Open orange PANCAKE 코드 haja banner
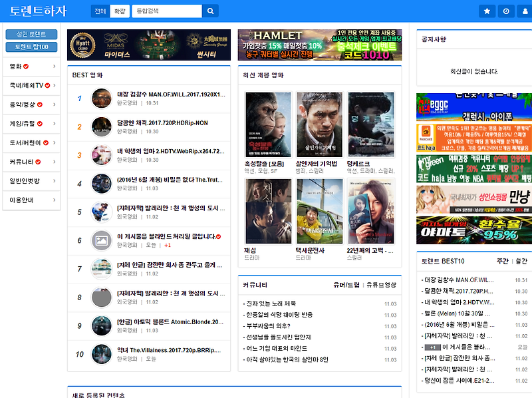 (x=474, y=138)
